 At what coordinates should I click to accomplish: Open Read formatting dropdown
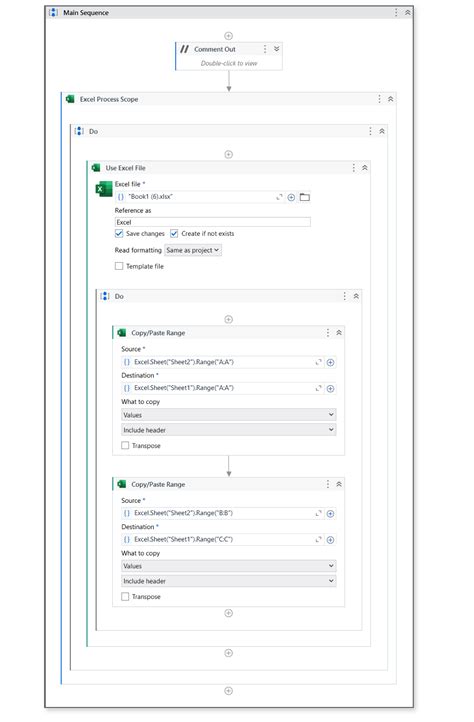(193, 250)
